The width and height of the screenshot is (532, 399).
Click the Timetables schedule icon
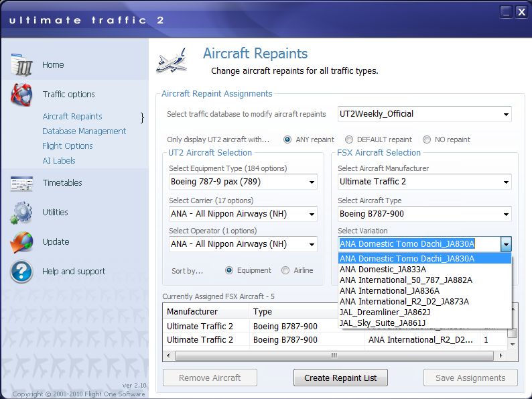(21, 183)
